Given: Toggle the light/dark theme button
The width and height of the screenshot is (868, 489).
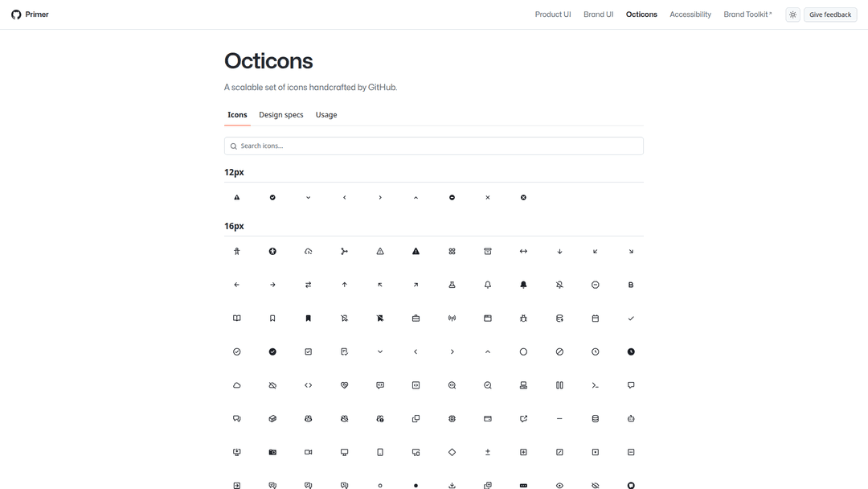Looking at the screenshot, I should pos(792,14).
